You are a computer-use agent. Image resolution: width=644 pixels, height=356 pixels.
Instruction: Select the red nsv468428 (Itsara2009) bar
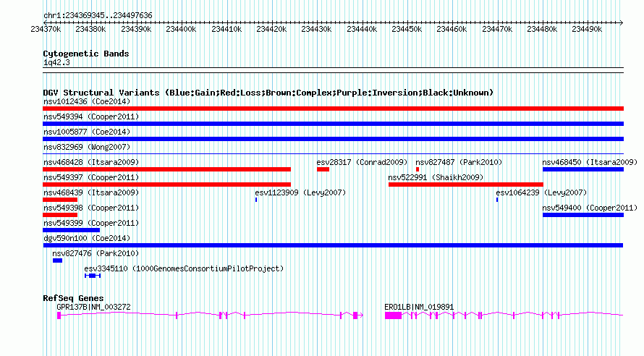[166, 169]
